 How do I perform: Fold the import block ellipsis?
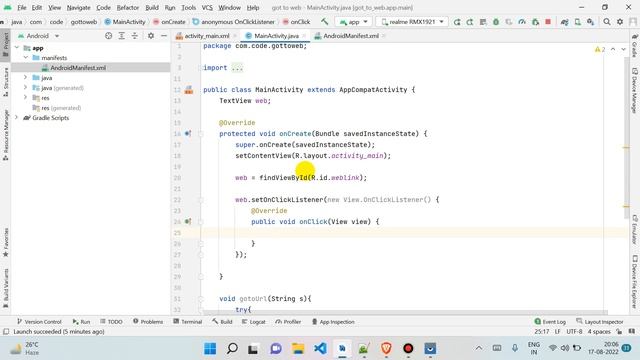(237, 68)
